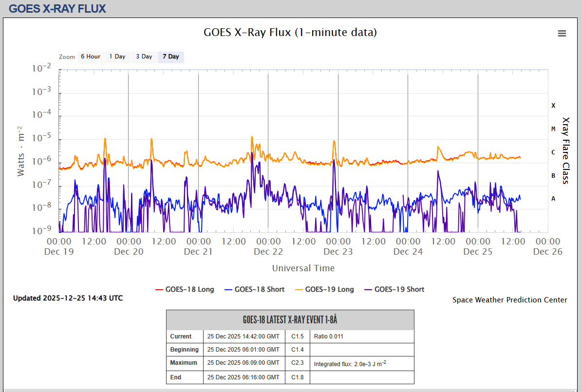Screen dimensions: 581x392
Task: Open the chart hamburger context menu
Action: 562,33
